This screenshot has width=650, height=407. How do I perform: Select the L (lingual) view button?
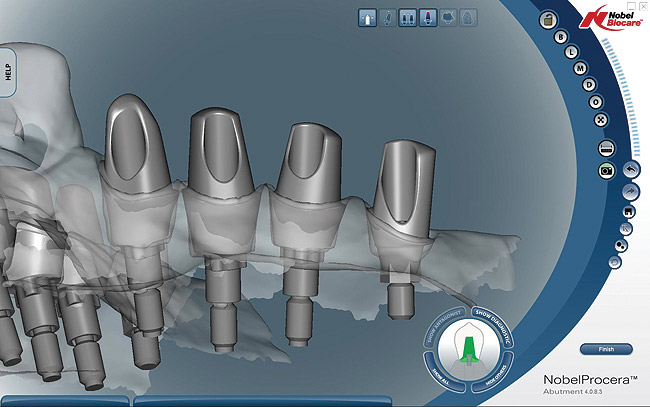tap(570, 51)
